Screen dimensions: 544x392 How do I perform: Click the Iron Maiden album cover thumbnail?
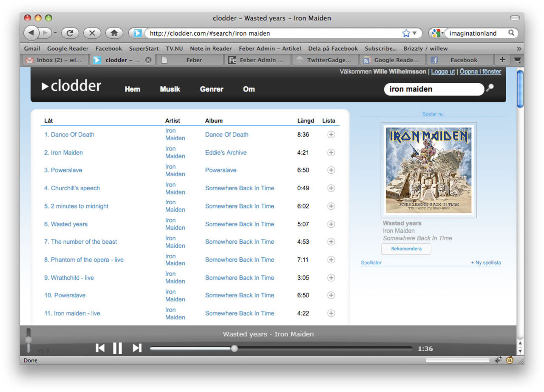pos(428,170)
